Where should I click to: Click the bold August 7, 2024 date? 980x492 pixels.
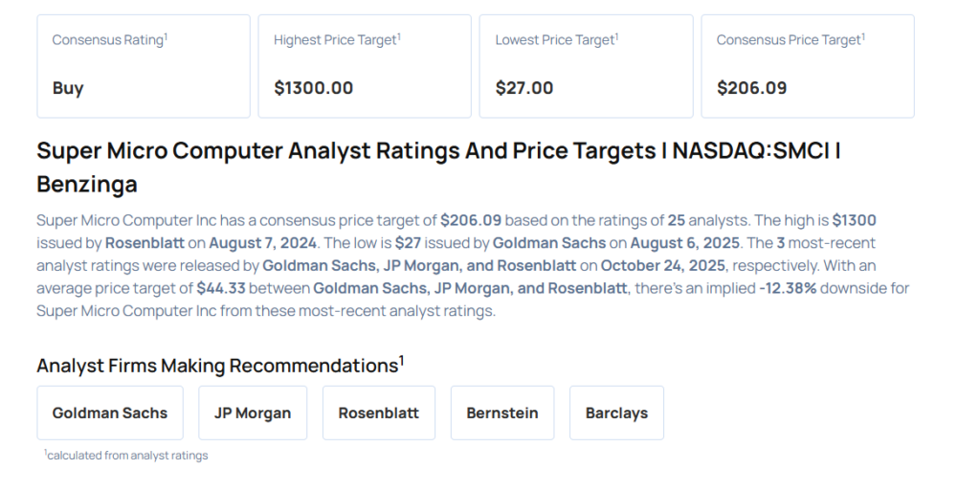(250, 243)
